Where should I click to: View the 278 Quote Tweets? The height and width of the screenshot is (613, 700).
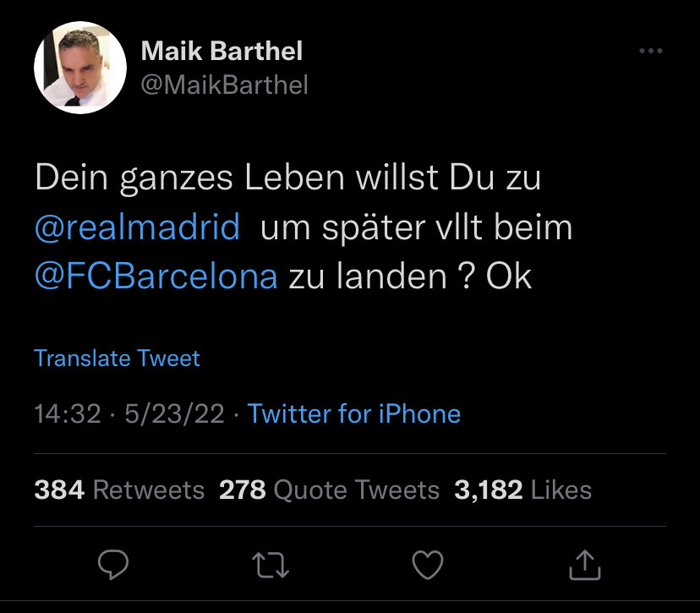pyautogui.click(x=329, y=490)
